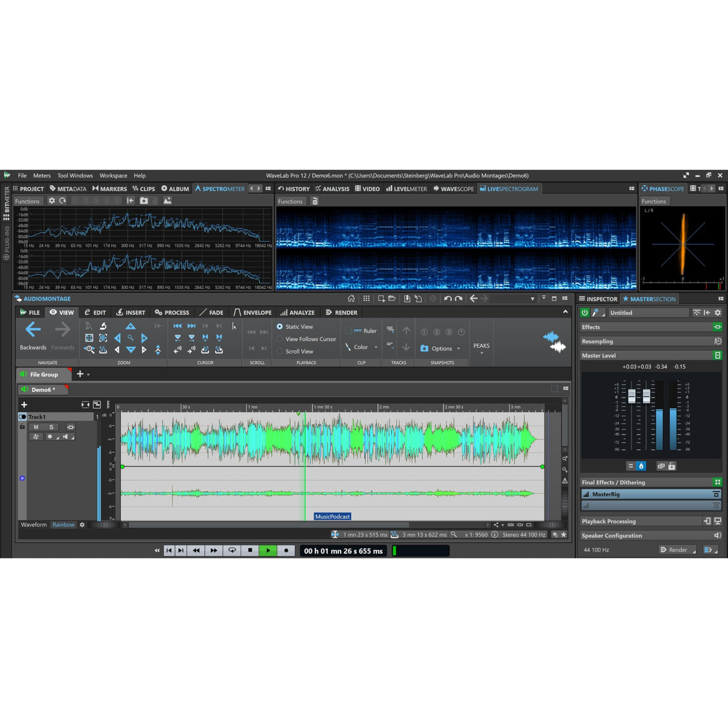728x728 pixels.
Task: Solo Track1 with the S button
Action: 52,427
